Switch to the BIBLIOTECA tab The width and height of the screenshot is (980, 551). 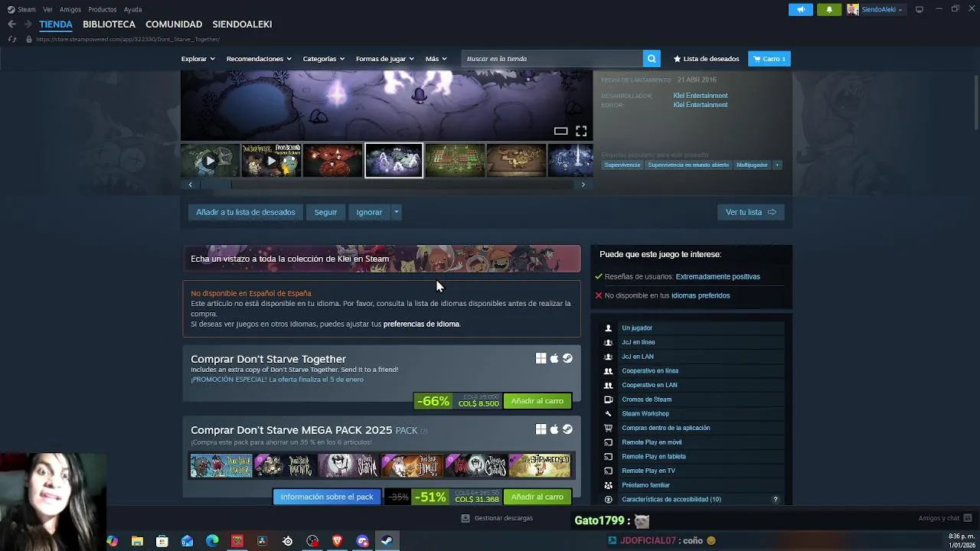coord(109,24)
